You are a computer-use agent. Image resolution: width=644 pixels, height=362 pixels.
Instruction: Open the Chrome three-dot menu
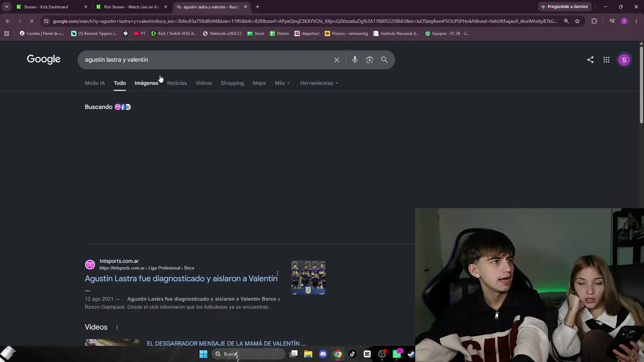tap(636, 21)
